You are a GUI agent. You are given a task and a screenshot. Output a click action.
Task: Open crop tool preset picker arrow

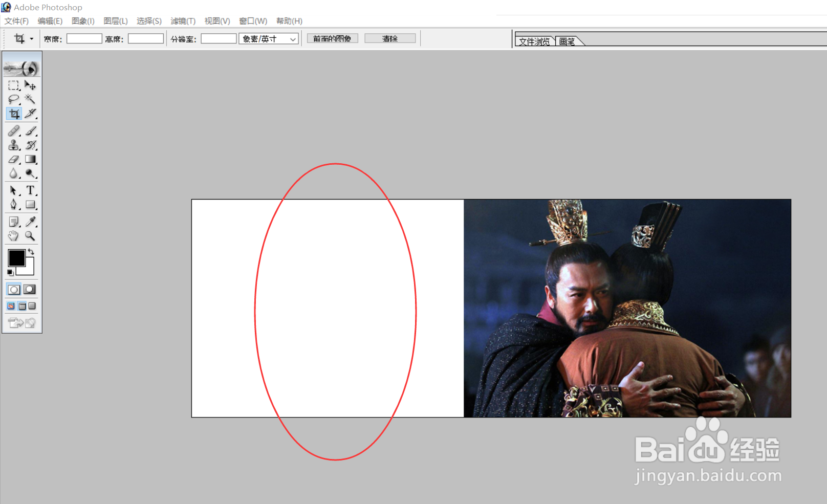click(x=31, y=39)
